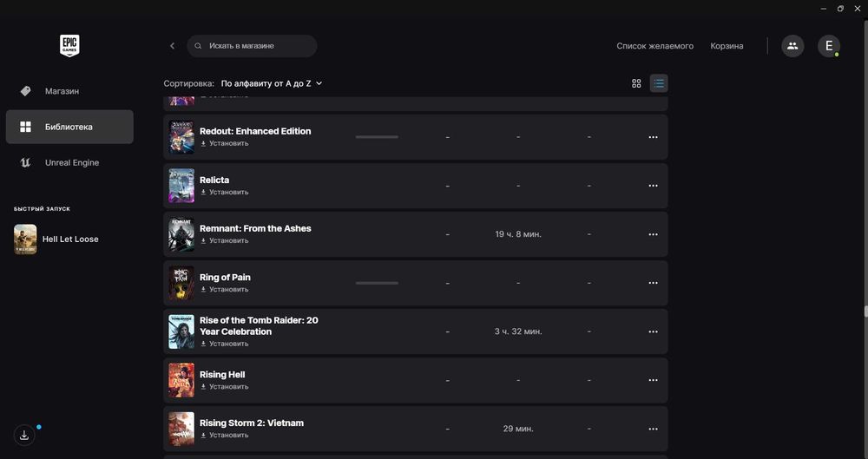Image resolution: width=868 pixels, height=459 pixels.
Task: Switch to grid view
Action: point(636,83)
